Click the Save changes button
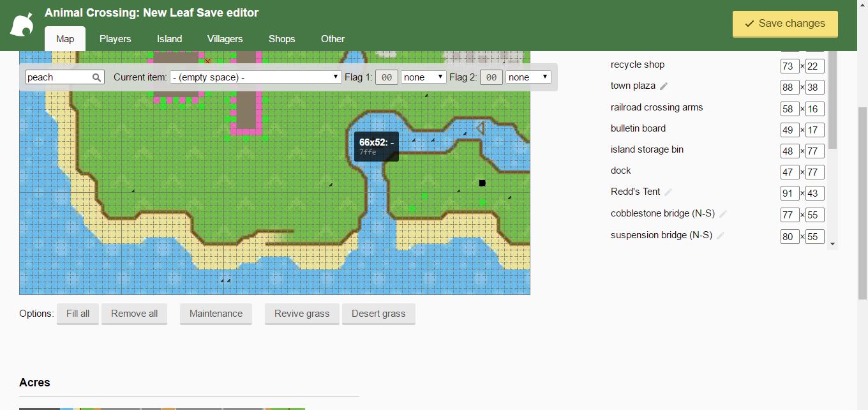868x410 pixels. click(785, 24)
